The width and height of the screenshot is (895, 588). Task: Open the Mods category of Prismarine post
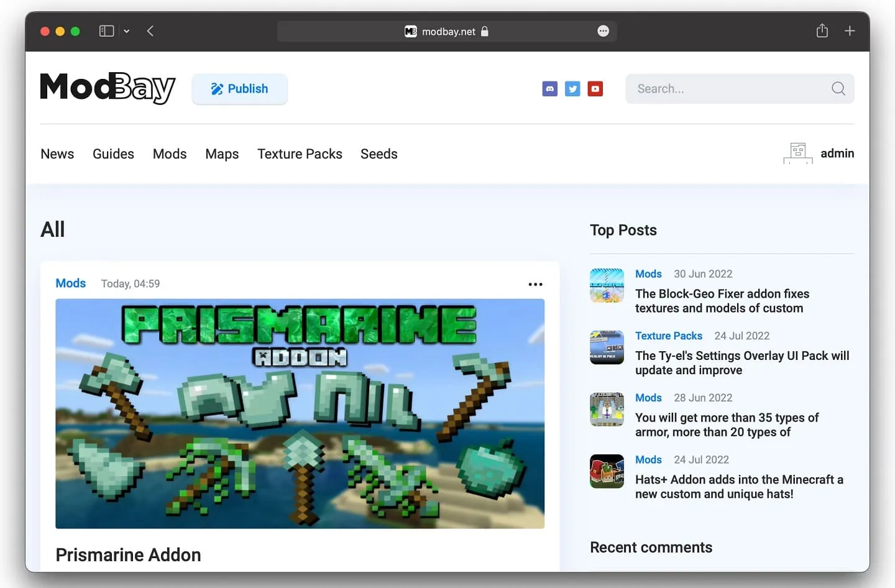coord(71,283)
